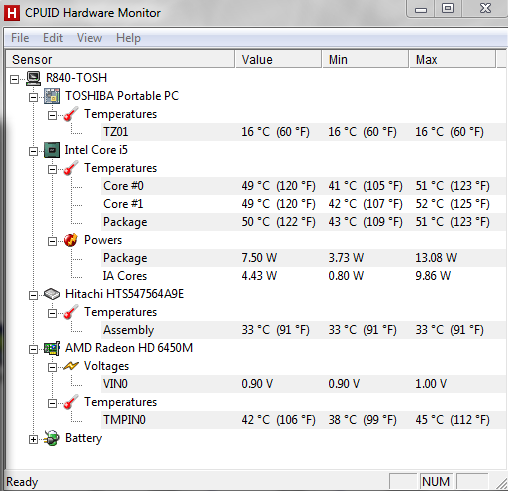Click the thermometer icon under TOSHIBA Portable PC

coord(71,114)
